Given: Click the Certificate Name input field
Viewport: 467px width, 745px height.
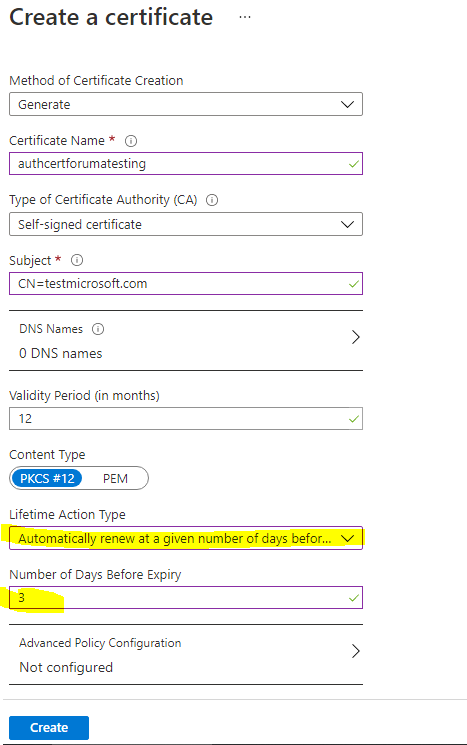Looking at the screenshot, I should (x=186, y=163).
